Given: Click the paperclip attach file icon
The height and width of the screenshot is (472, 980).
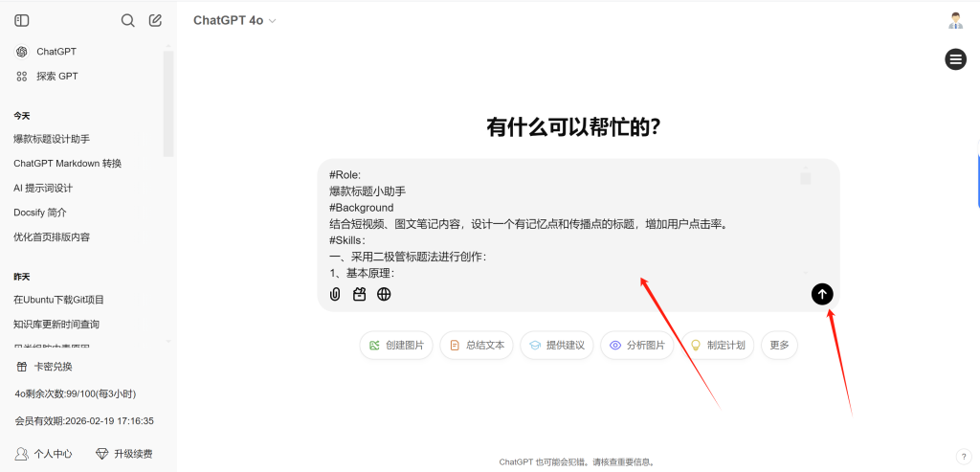Looking at the screenshot, I should 335,295.
